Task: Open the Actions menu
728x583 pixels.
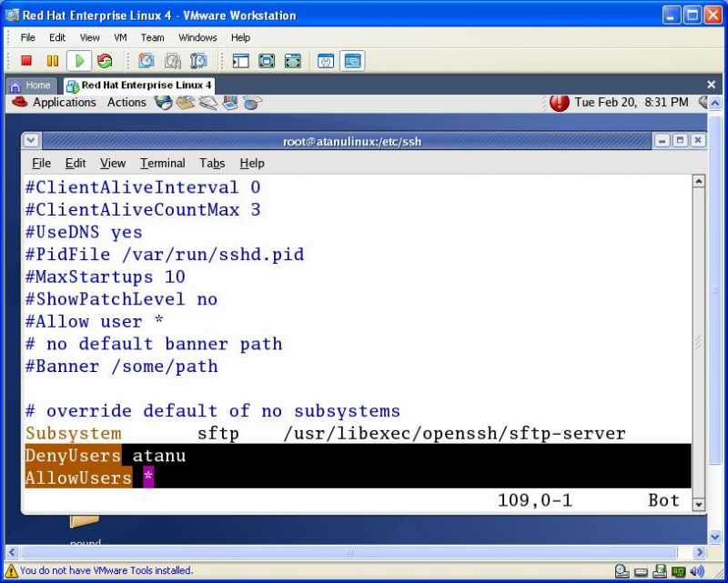Action: [126, 102]
